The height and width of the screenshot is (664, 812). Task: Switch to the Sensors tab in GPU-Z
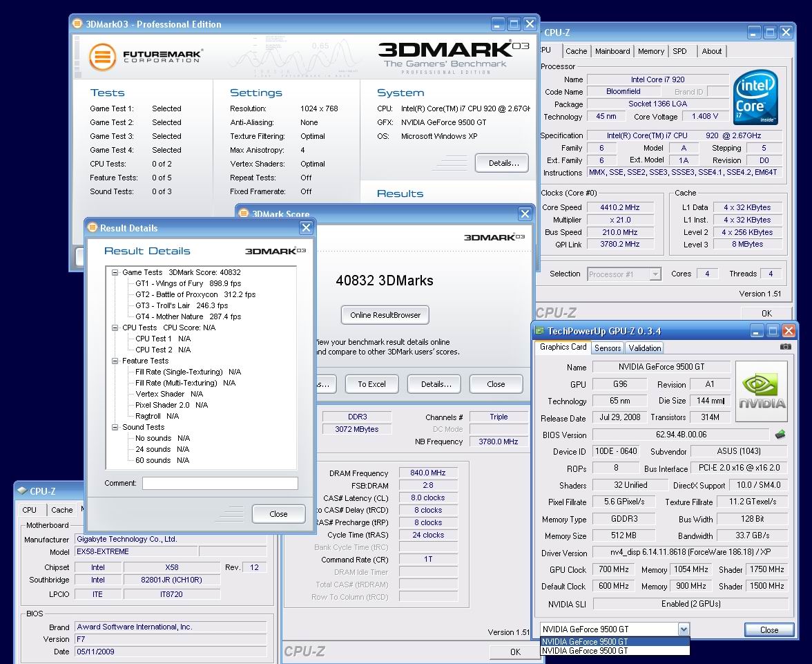[608, 348]
